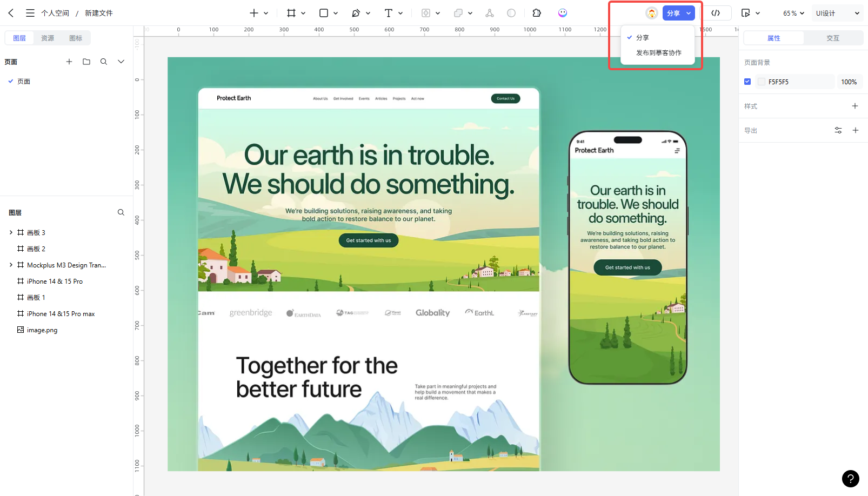Select the Rectangle shape tool

324,13
